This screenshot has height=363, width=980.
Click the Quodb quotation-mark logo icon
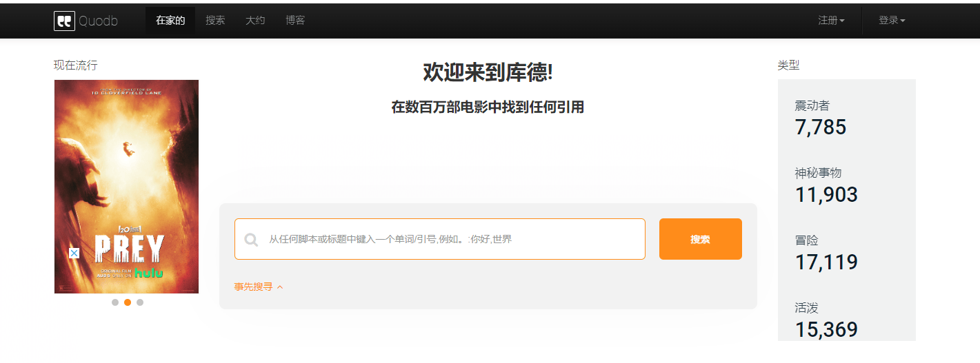click(64, 21)
